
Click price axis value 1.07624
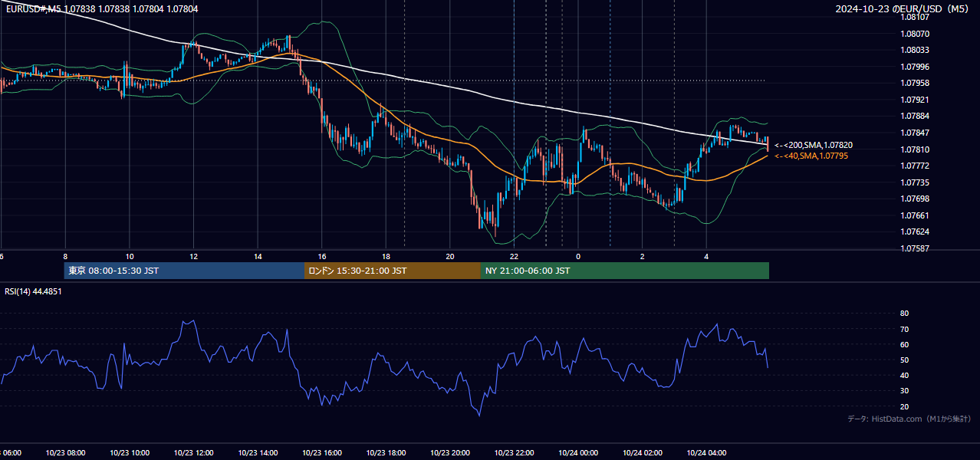pyautogui.click(x=916, y=232)
